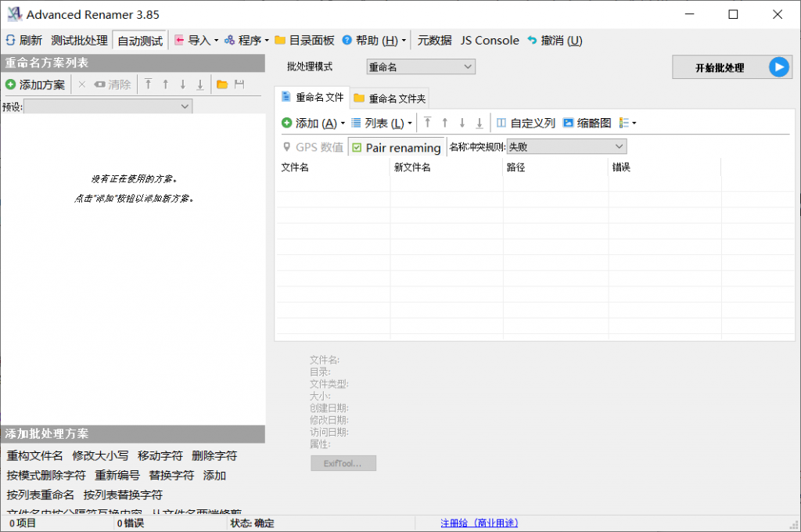Screen dimensions: 801x532
Task: Click the 开始批处理 button
Action: 720,66
